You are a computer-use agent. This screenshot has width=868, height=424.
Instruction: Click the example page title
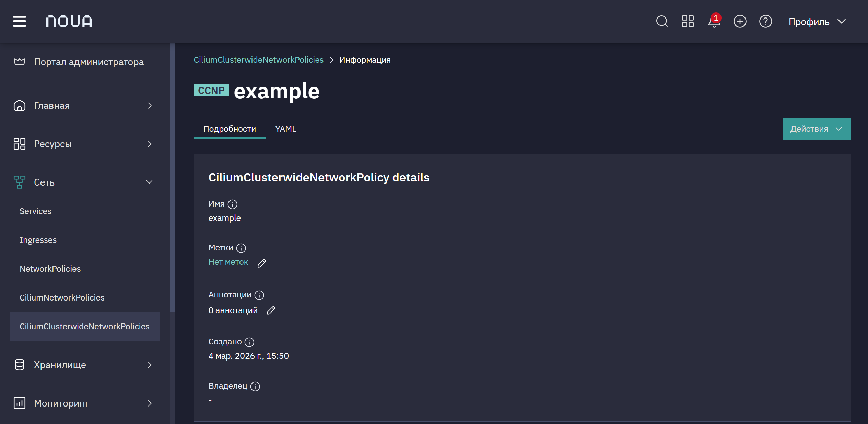point(277,91)
